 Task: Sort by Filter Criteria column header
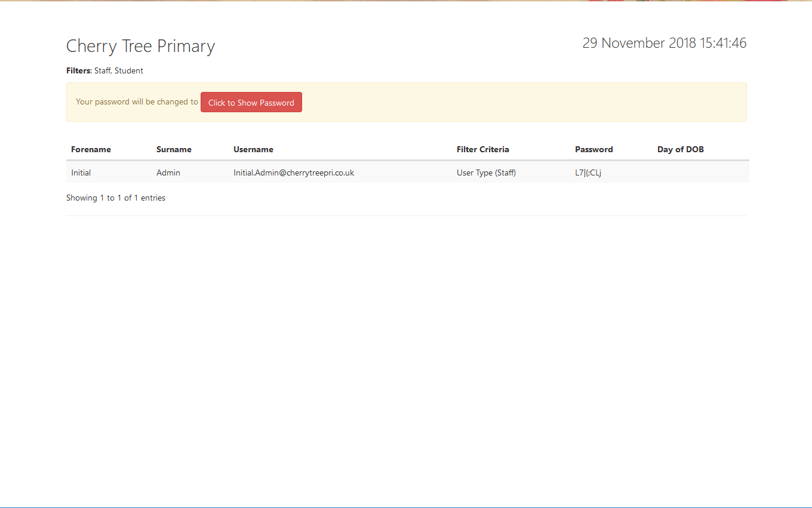[x=483, y=149]
